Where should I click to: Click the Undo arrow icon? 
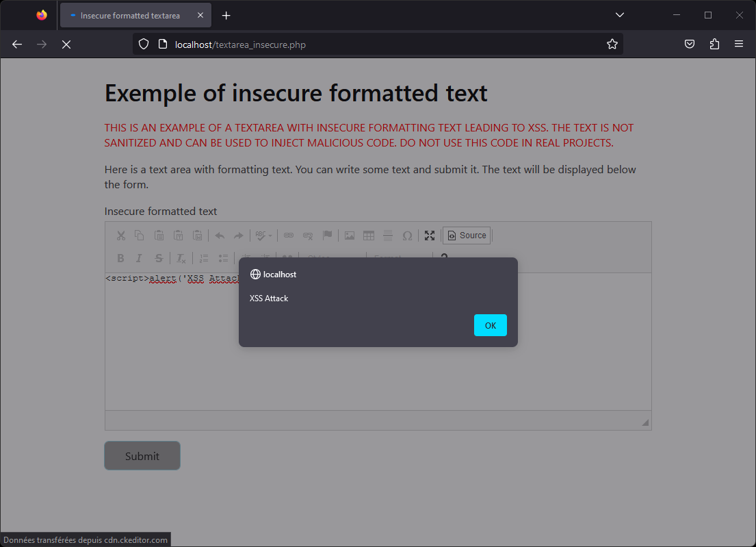(220, 236)
